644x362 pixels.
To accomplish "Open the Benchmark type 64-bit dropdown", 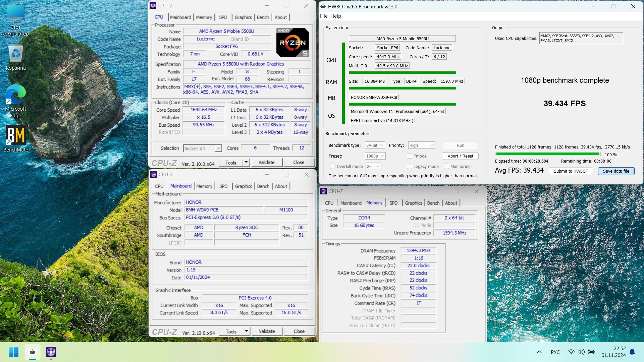I will [375, 145].
